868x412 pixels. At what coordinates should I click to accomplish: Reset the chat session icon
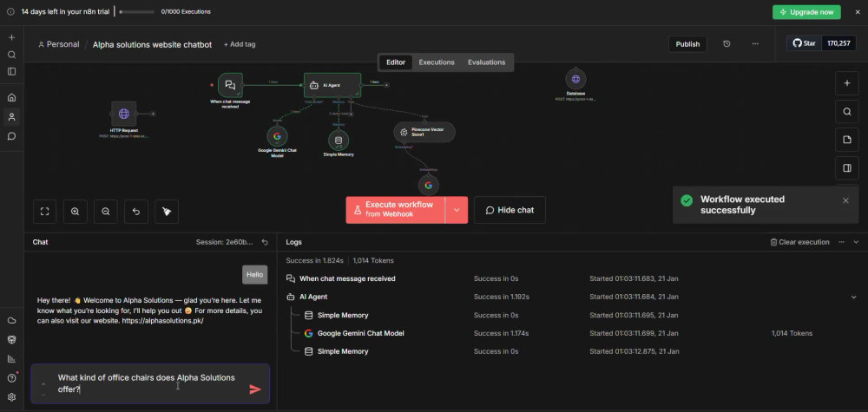(x=265, y=242)
